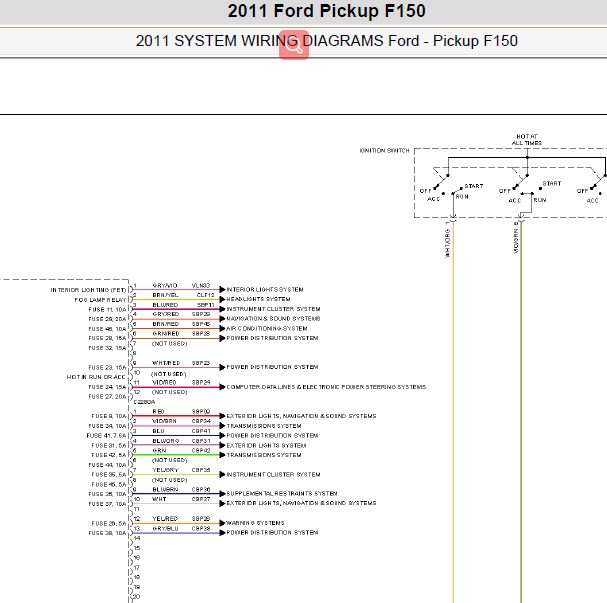Click POWER DISTRIBUTION SYSTEM on BLU row
Viewport: 607px width, 603px height.
click(272, 435)
